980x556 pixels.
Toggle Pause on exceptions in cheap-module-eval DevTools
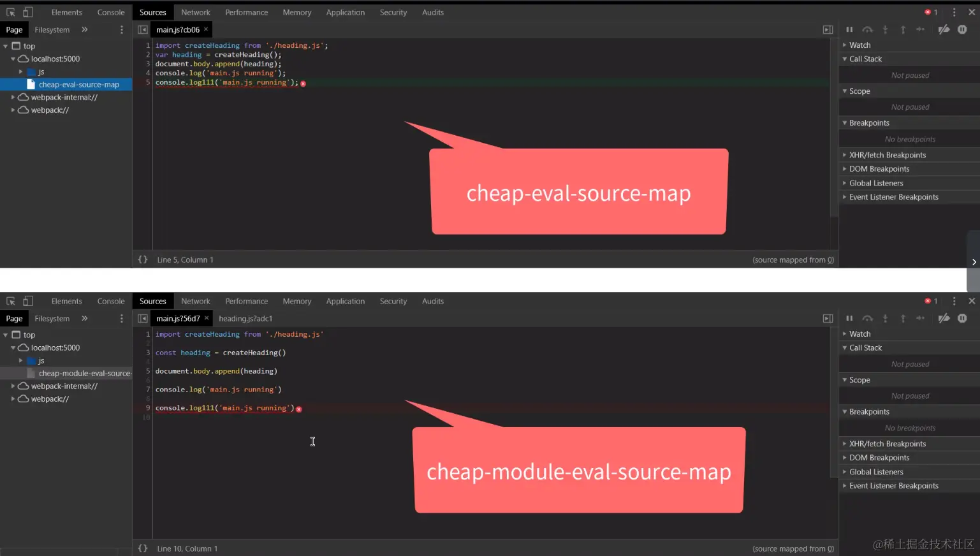tap(962, 318)
